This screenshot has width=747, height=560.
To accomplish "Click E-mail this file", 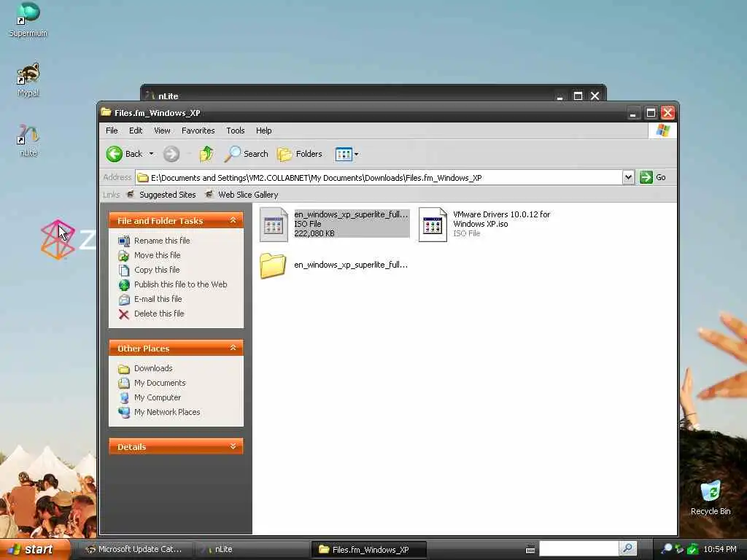I will point(158,299).
